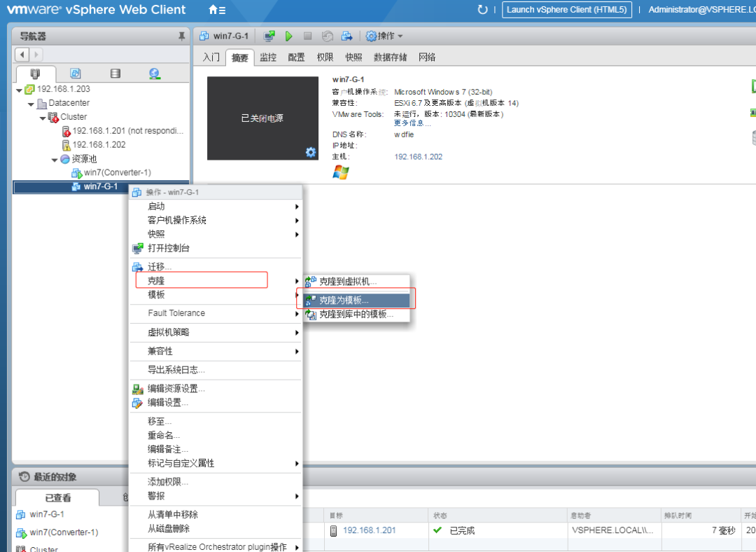Click Launch vSphere Client (HTML5) button

click(x=567, y=10)
